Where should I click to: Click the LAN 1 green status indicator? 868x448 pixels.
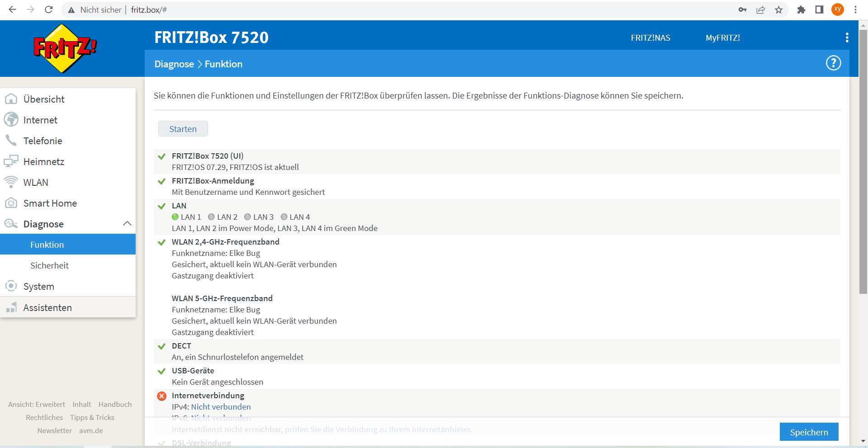click(175, 217)
